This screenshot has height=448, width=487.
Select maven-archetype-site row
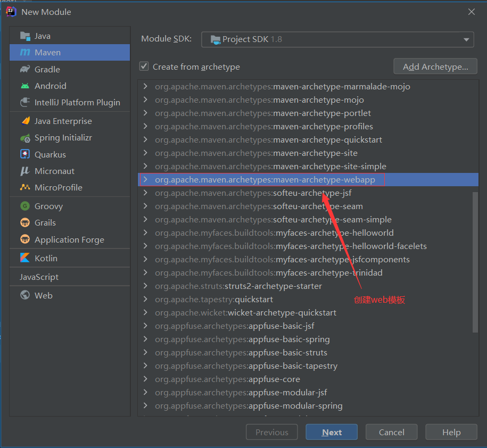coord(308,153)
